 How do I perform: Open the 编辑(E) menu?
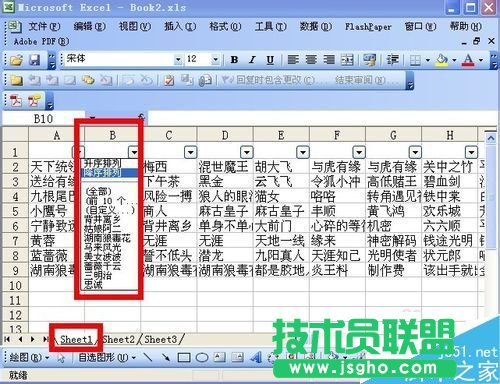pyautogui.click(x=89, y=26)
